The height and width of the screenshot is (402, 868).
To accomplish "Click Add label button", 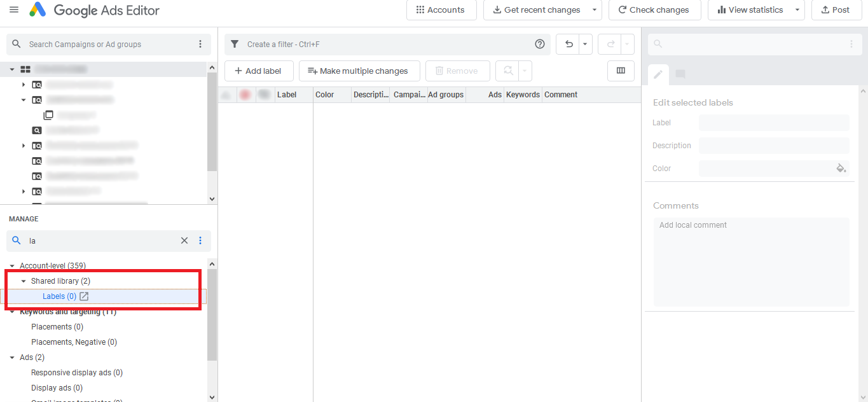I will [258, 71].
